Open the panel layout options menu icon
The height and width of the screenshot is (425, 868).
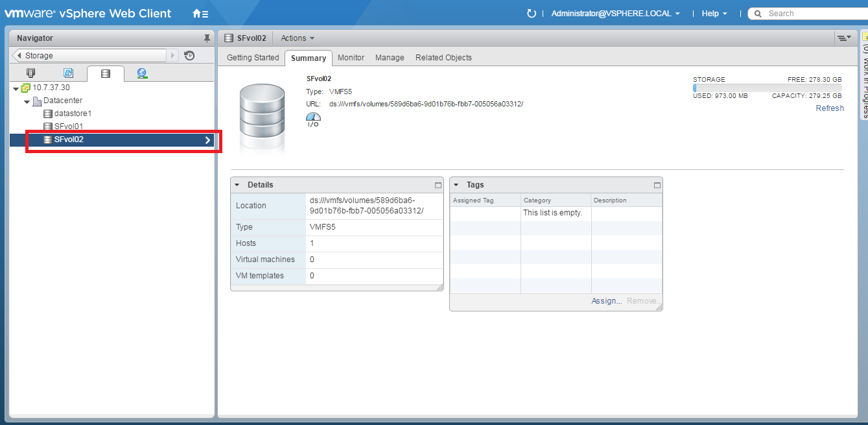(x=843, y=38)
